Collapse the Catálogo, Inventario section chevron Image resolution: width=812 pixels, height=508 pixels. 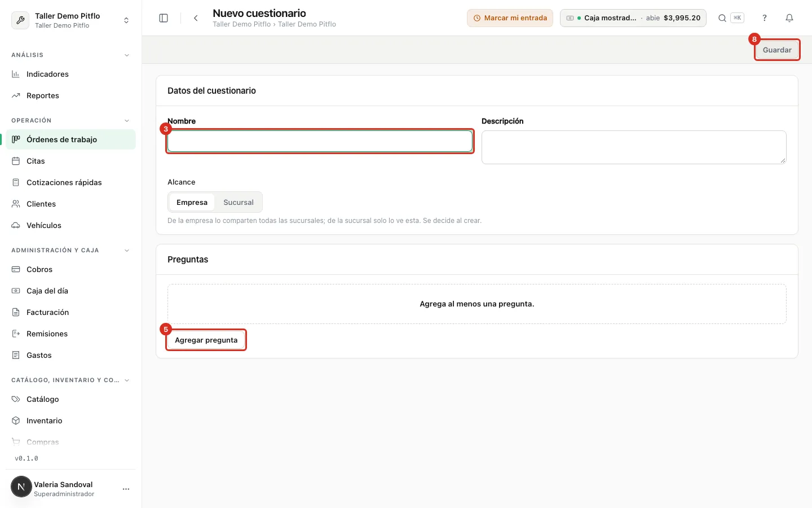click(127, 380)
